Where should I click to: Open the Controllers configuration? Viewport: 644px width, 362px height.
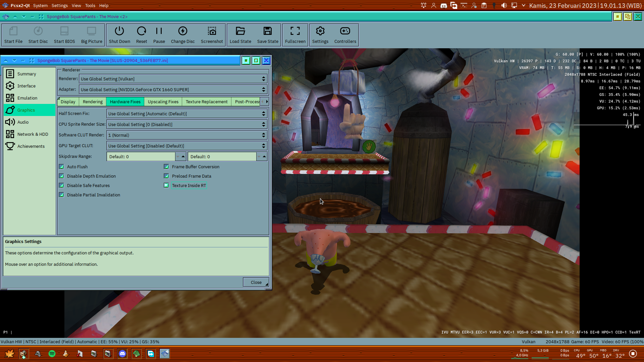[345, 35]
